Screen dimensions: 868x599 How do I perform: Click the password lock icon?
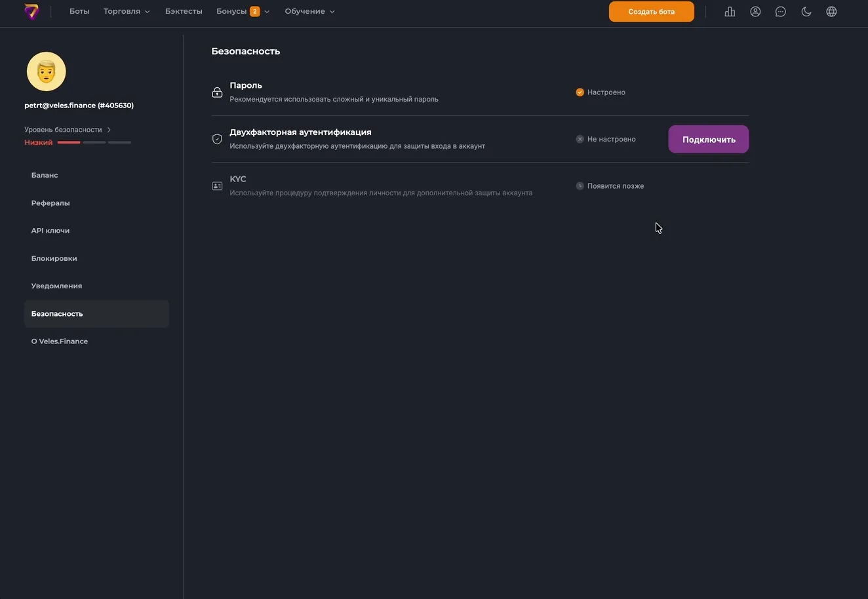[x=217, y=92]
